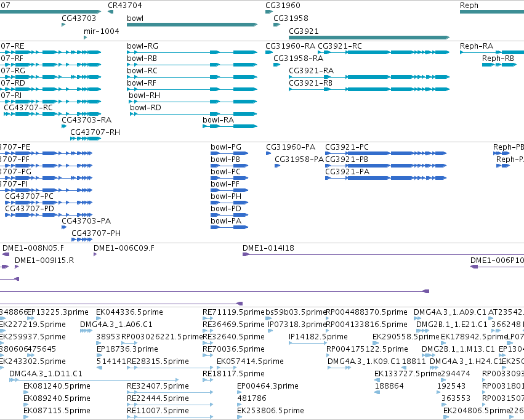The height and width of the screenshot is (420, 524).
Task: Open the EP18736.3prime EST label
Action: [x=127, y=350]
